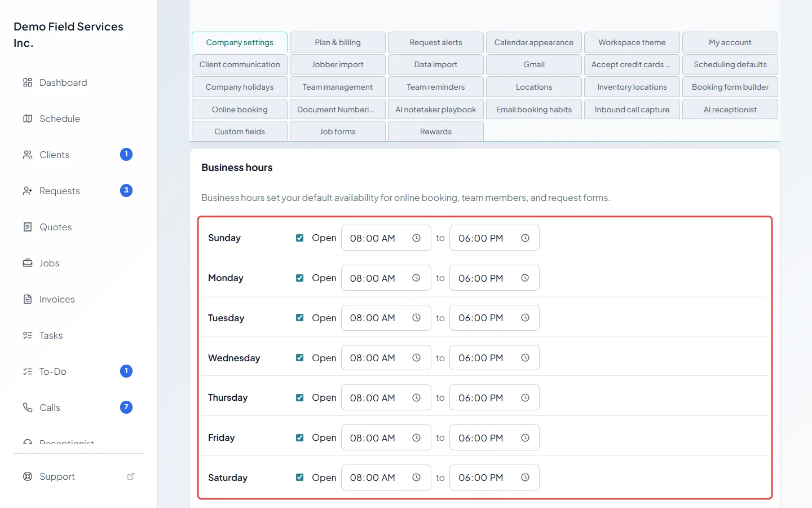Click the Jobs briefcase icon
Image resolution: width=812 pixels, height=508 pixels.
[x=28, y=263]
